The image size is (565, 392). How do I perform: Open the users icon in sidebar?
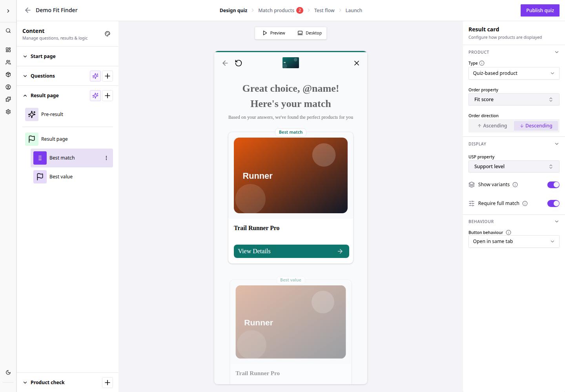tap(8, 62)
